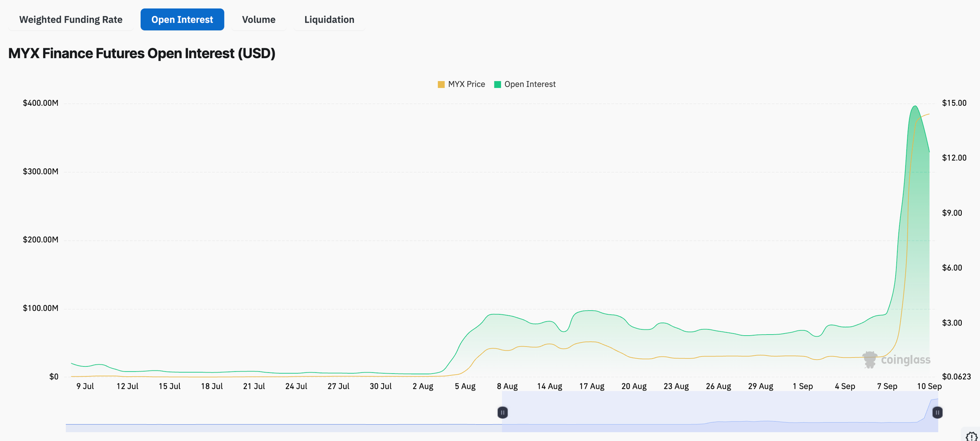The height and width of the screenshot is (441, 980).
Task: Select the Open Interest tab
Action: (x=182, y=20)
